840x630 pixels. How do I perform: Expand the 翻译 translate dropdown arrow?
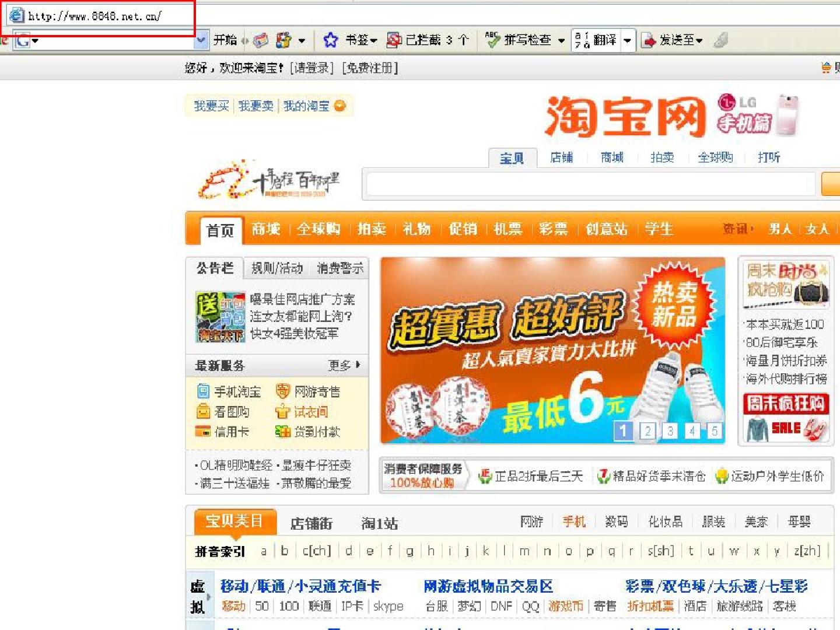(x=627, y=41)
